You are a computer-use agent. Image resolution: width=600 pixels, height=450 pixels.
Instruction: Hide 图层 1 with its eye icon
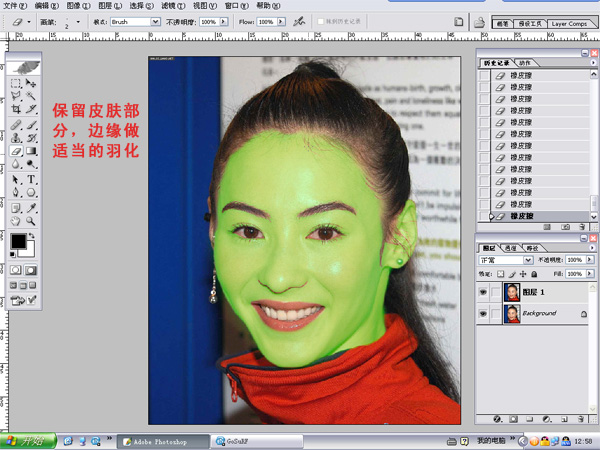[x=483, y=292]
